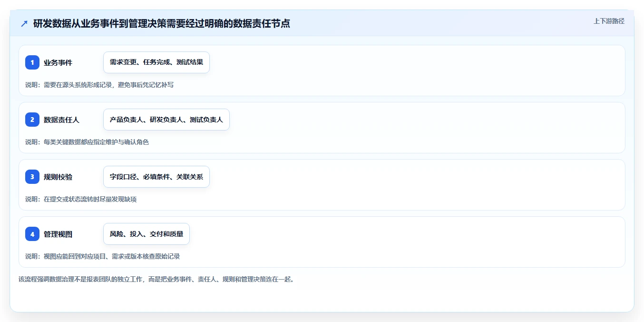Click the 风险、投入、交付和质量 box
The height and width of the screenshot is (322, 644).
(x=146, y=234)
